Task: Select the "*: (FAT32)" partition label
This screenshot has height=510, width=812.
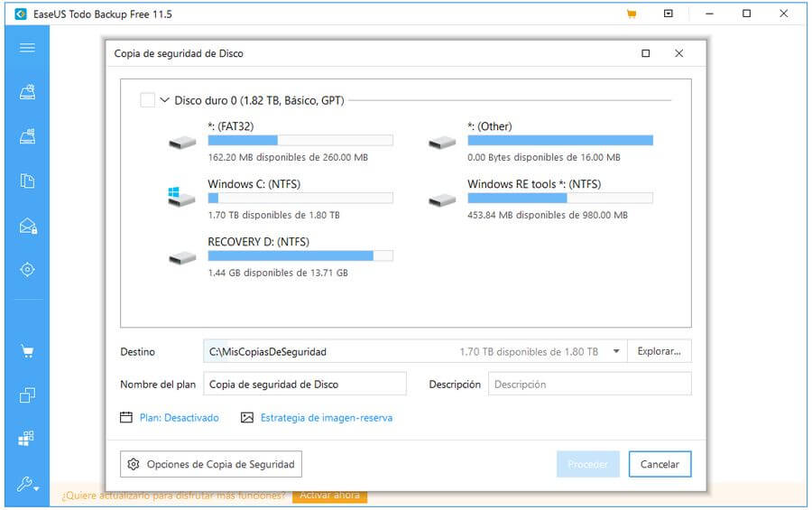Action: click(231, 126)
